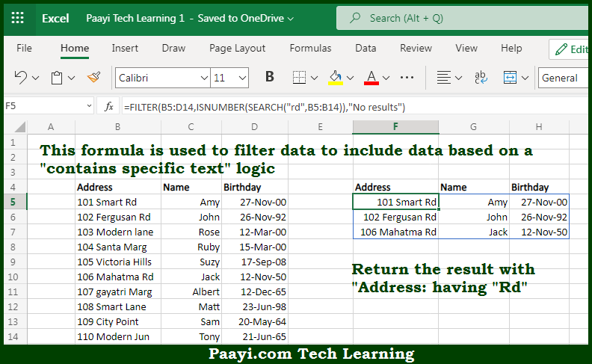This screenshot has width=592, height=364.
Task: Select cell with name Ruby
Action: (x=191, y=247)
